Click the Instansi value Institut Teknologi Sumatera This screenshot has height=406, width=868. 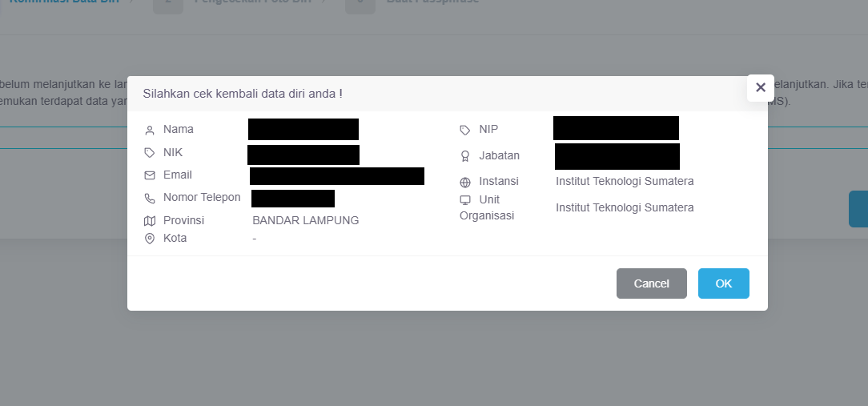pyautogui.click(x=625, y=181)
